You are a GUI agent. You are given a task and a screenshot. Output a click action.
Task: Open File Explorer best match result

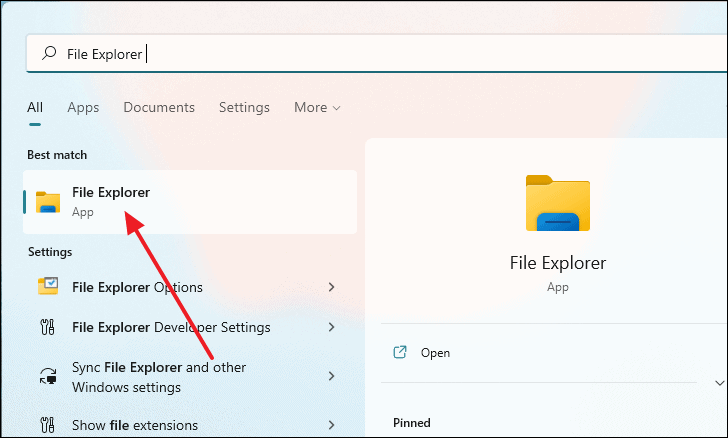pos(190,202)
